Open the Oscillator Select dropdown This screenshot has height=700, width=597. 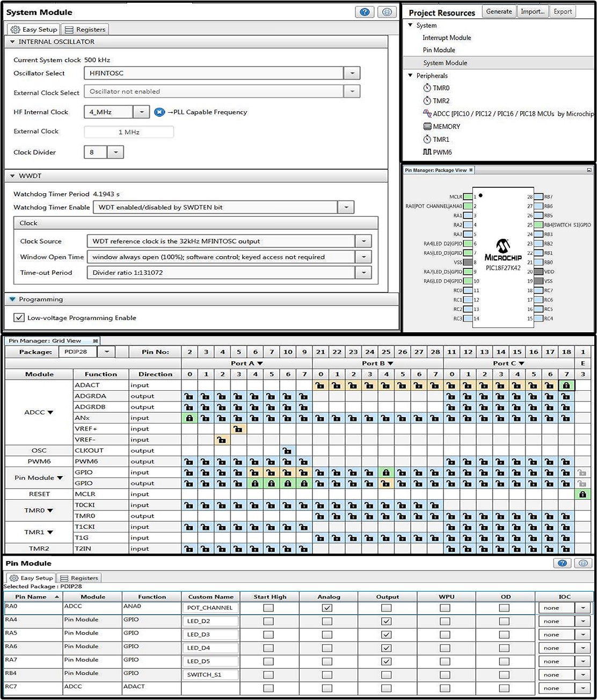pyautogui.click(x=352, y=73)
